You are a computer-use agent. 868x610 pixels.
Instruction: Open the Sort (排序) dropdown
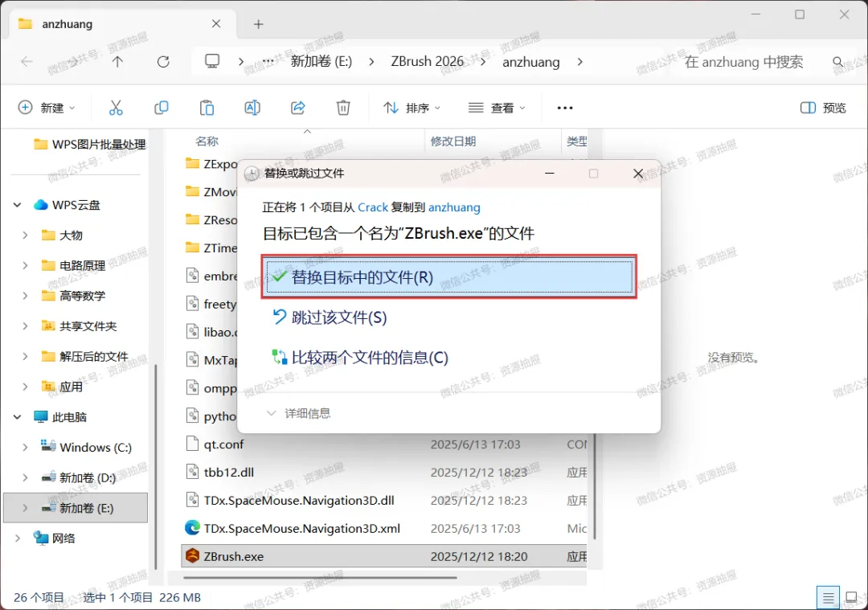pyautogui.click(x=411, y=108)
